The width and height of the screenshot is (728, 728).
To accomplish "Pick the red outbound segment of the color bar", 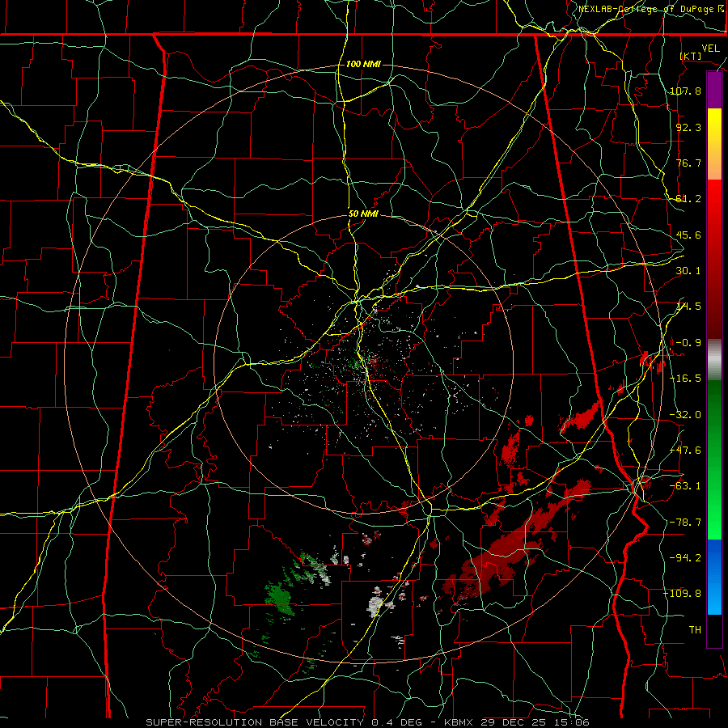I will (x=714, y=259).
